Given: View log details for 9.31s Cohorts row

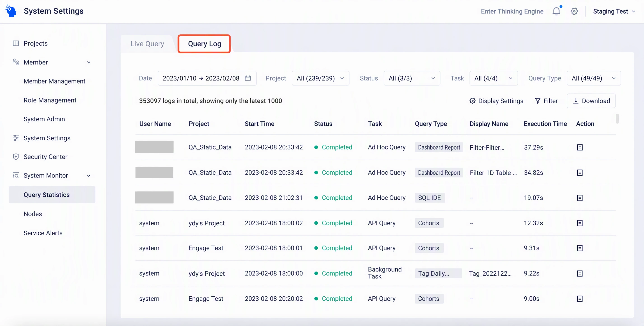Looking at the screenshot, I should [580, 248].
